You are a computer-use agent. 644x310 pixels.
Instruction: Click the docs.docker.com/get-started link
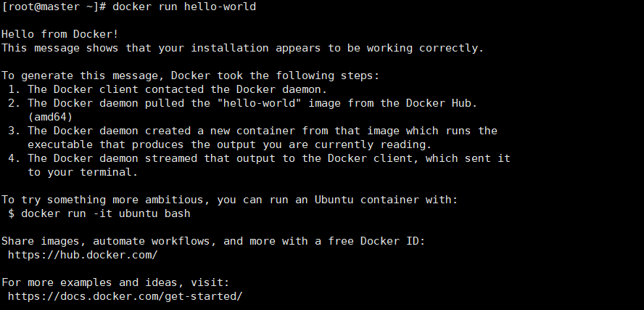tap(125, 296)
